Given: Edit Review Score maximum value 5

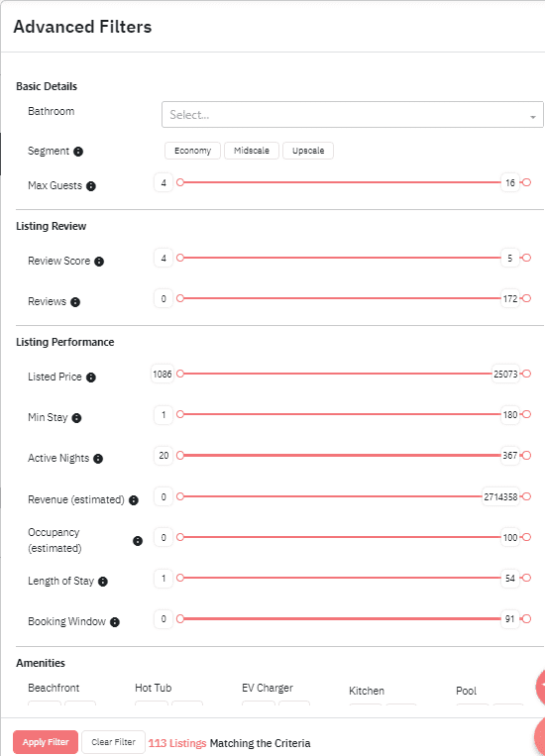Looking at the screenshot, I should (509, 258).
